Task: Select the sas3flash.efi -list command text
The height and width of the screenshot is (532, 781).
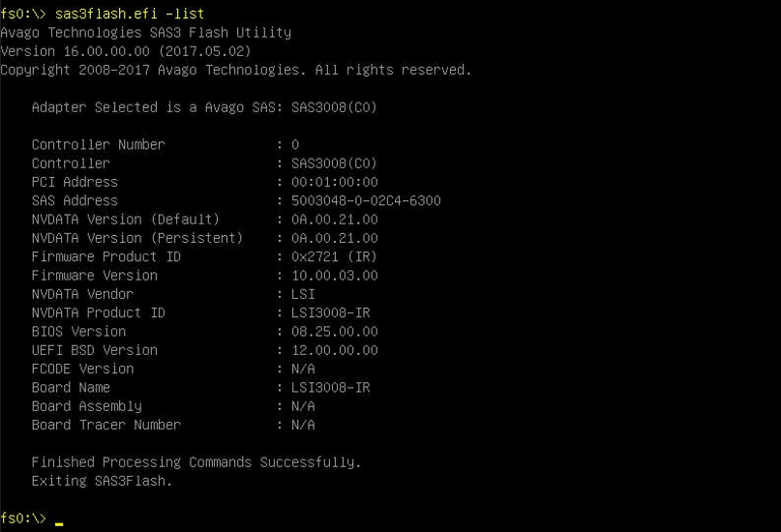Action: [x=130, y=14]
